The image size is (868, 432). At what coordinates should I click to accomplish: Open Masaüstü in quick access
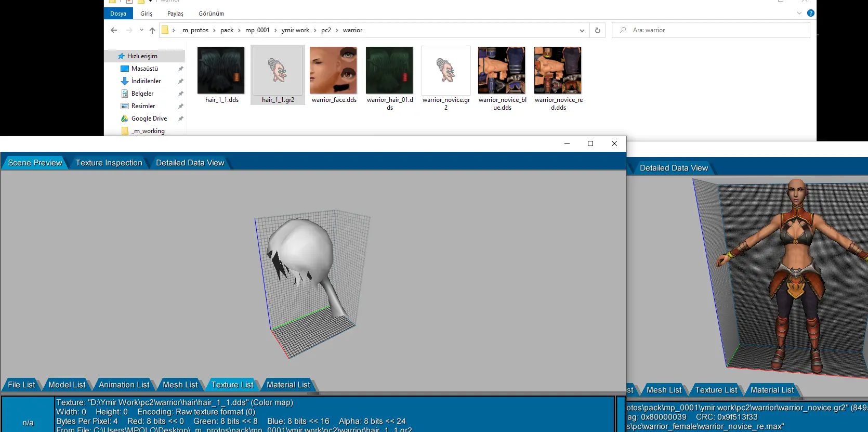[144, 69]
